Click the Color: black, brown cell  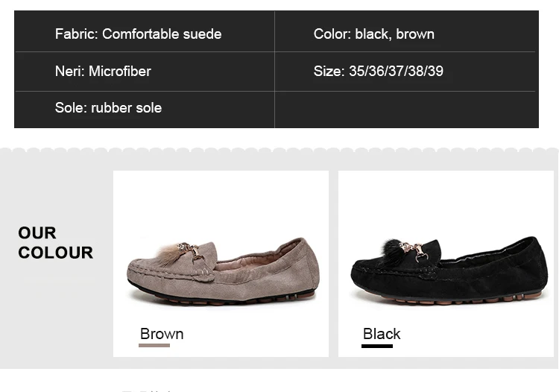click(405, 32)
